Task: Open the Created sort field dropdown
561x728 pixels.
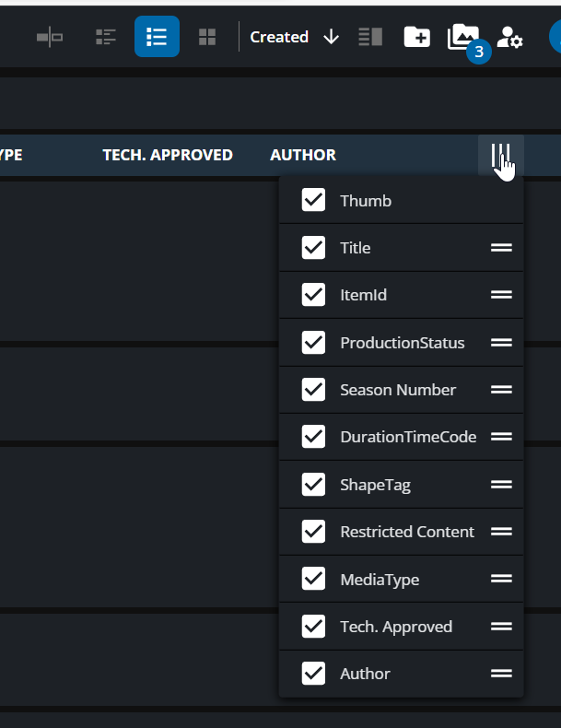Action: click(x=279, y=37)
